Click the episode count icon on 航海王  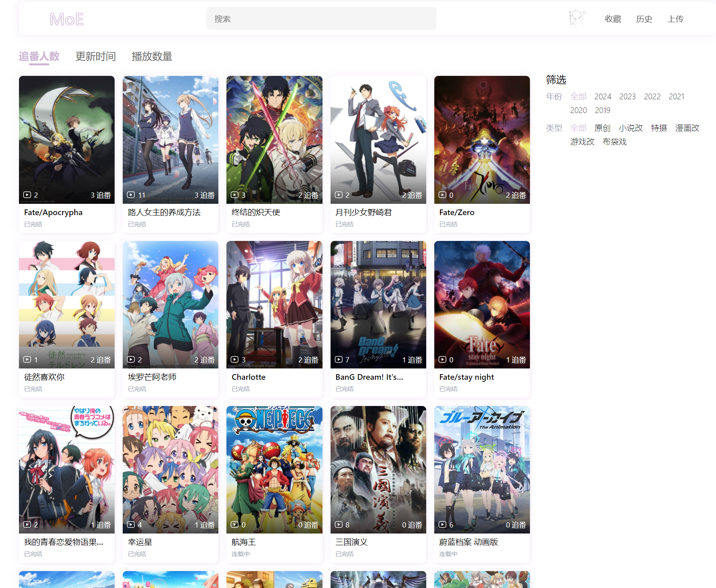pos(234,525)
